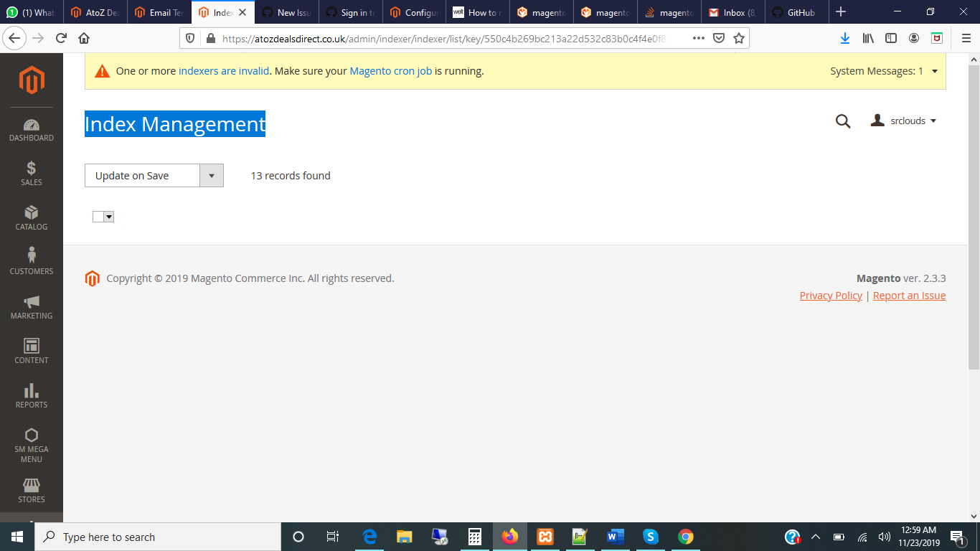This screenshot has height=551, width=980.
Task: Open Firefox from the taskbar
Action: coord(509,536)
